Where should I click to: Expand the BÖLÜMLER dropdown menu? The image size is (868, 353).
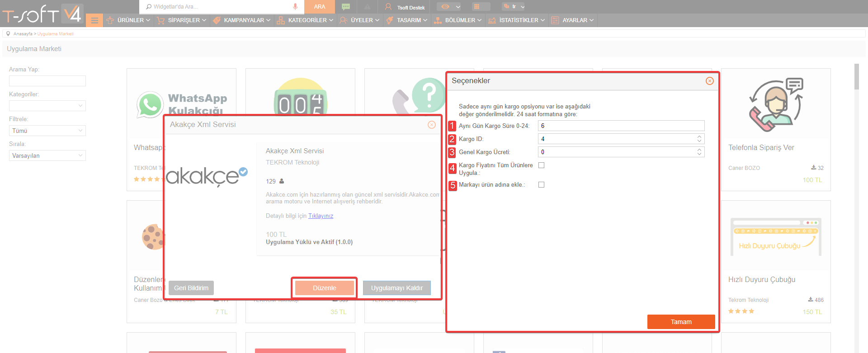pyautogui.click(x=458, y=20)
